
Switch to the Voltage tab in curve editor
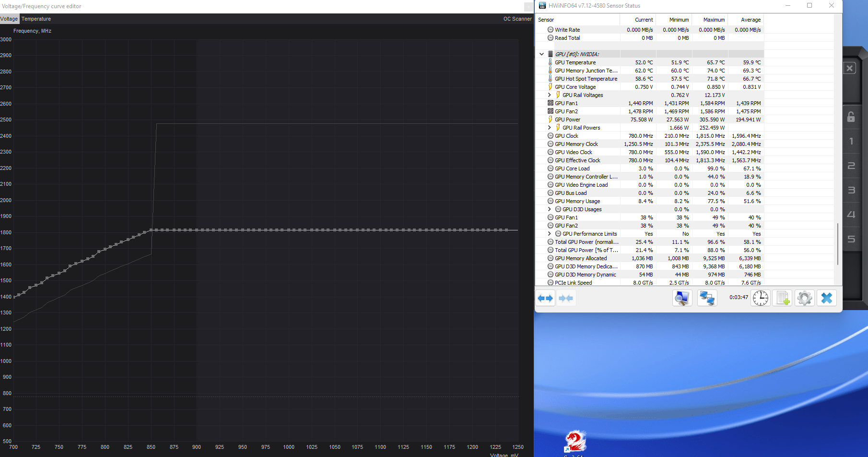[x=9, y=19]
